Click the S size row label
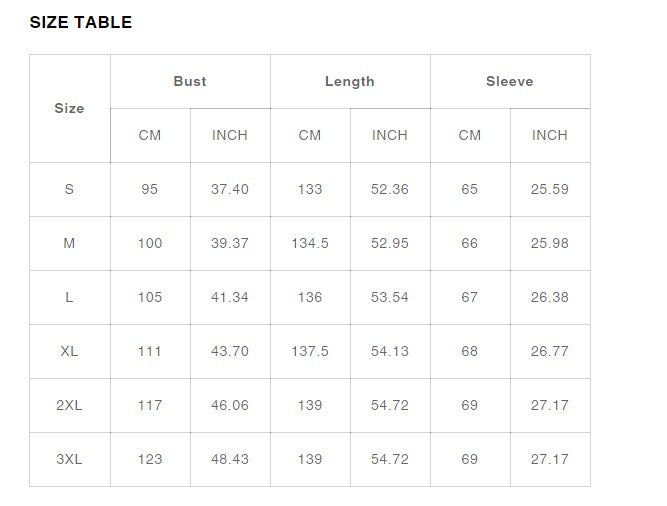Screen dimensions: 667x506 tap(69, 189)
